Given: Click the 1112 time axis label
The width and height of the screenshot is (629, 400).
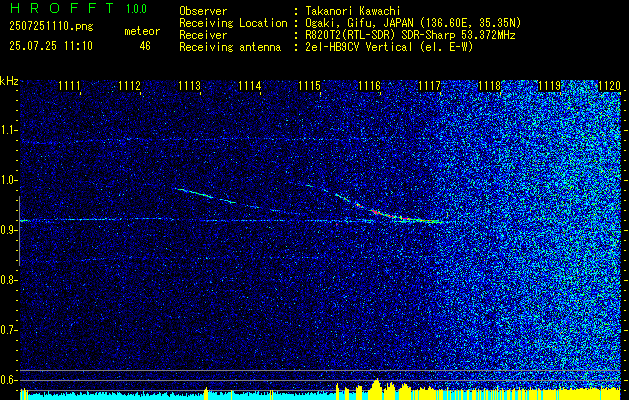Looking at the screenshot, I should coord(130,86).
